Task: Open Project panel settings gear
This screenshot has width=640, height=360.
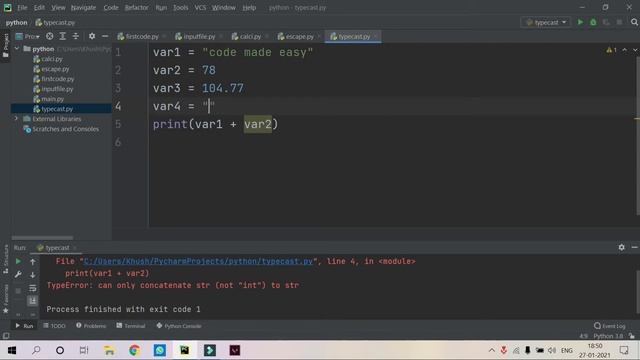Action: (92, 36)
